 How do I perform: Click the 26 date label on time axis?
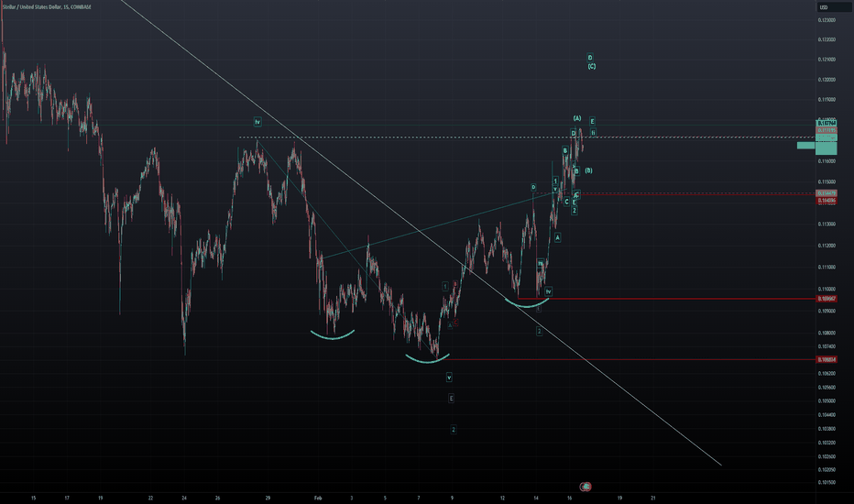click(x=217, y=498)
